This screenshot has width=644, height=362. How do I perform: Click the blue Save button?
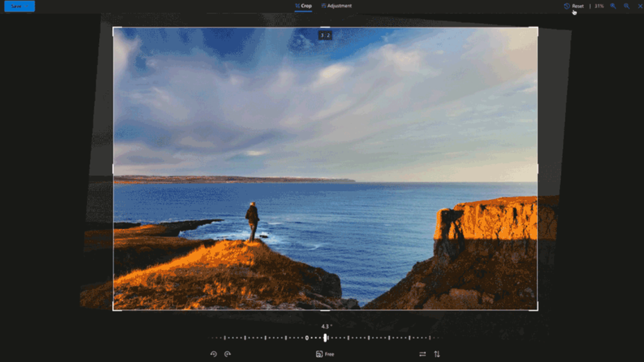[19, 6]
